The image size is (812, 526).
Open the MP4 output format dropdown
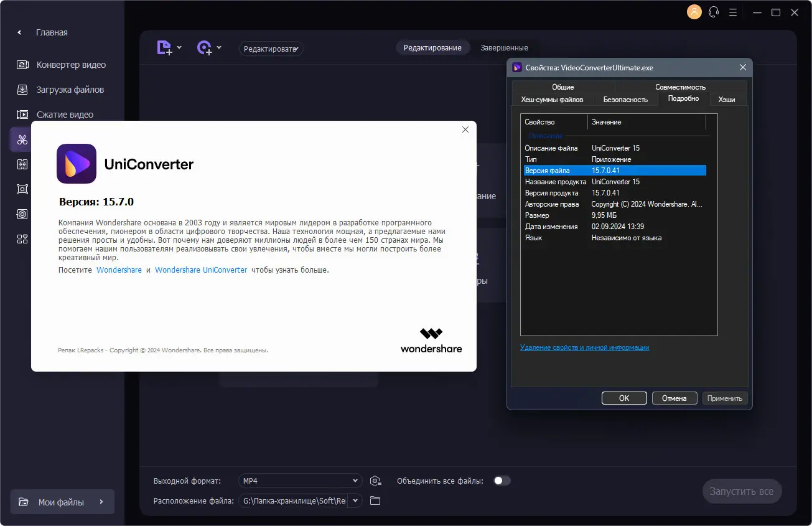click(x=300, y=481)
